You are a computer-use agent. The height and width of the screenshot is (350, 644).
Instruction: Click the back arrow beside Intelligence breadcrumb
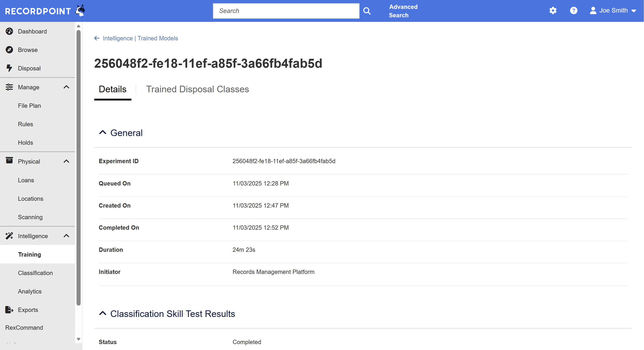[x=97, y=38]
